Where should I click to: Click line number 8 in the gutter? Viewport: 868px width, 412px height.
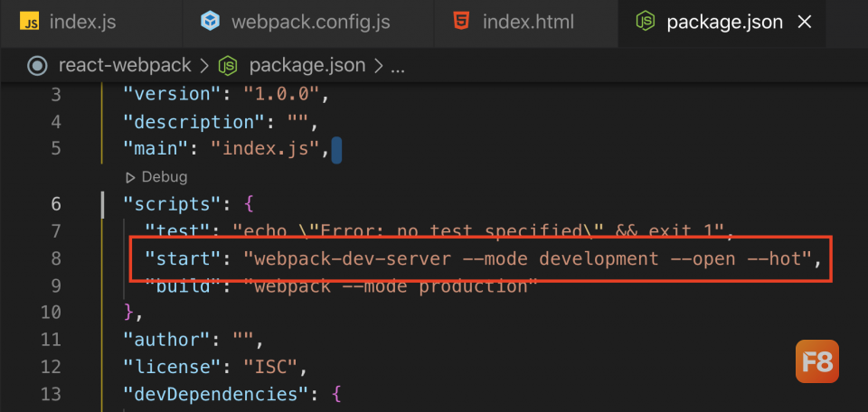point(55,258)
